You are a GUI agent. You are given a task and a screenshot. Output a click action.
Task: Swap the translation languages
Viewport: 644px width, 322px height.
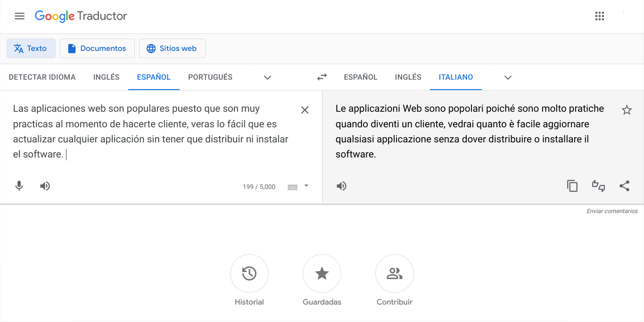tap(322, 77)
